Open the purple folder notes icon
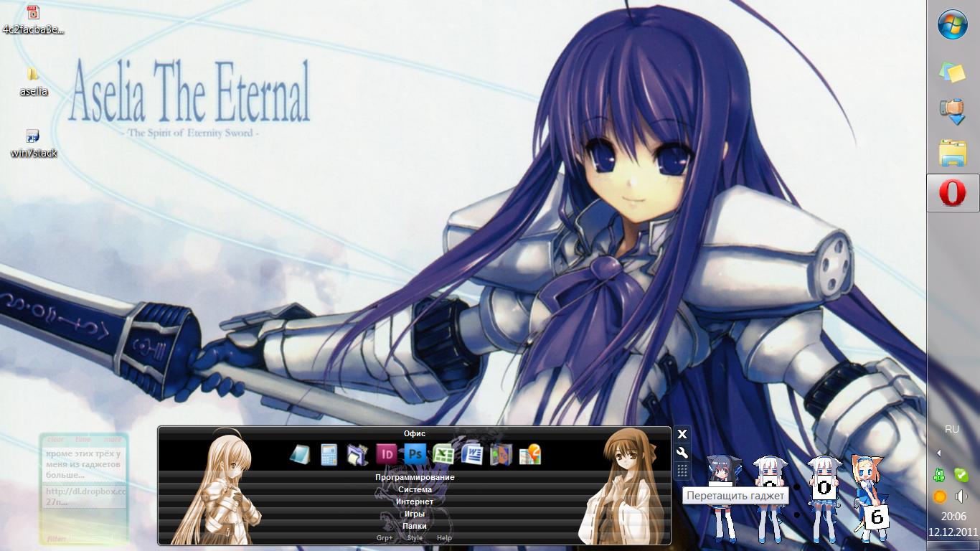This screenshot has width=980, height=551. coord(357,454)
